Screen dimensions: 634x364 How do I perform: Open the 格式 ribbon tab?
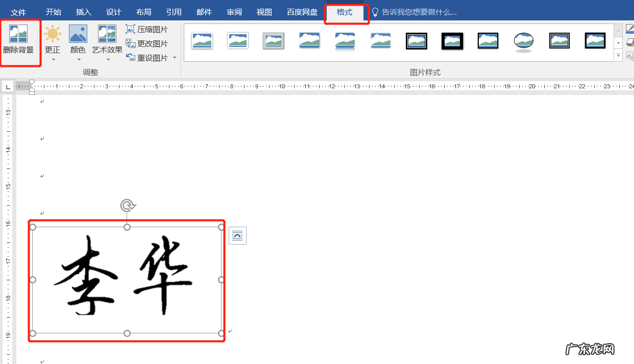coord(346,11)
